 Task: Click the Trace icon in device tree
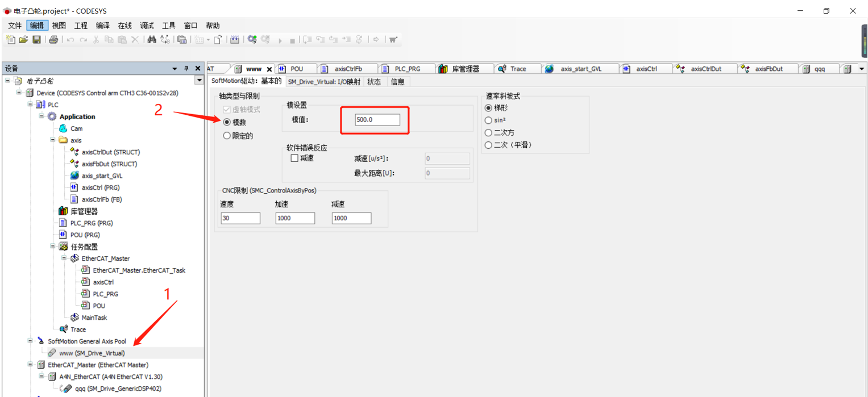coord(63,329)
